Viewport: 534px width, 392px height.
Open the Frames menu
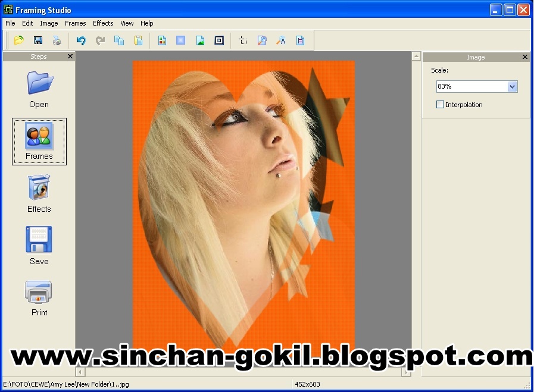(x=75, y=23)
